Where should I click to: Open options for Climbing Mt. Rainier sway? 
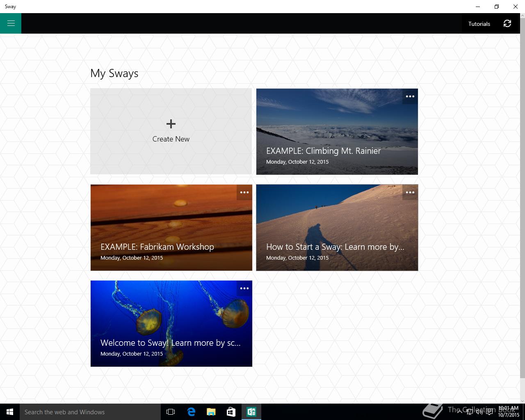click(x=410, y=96)
